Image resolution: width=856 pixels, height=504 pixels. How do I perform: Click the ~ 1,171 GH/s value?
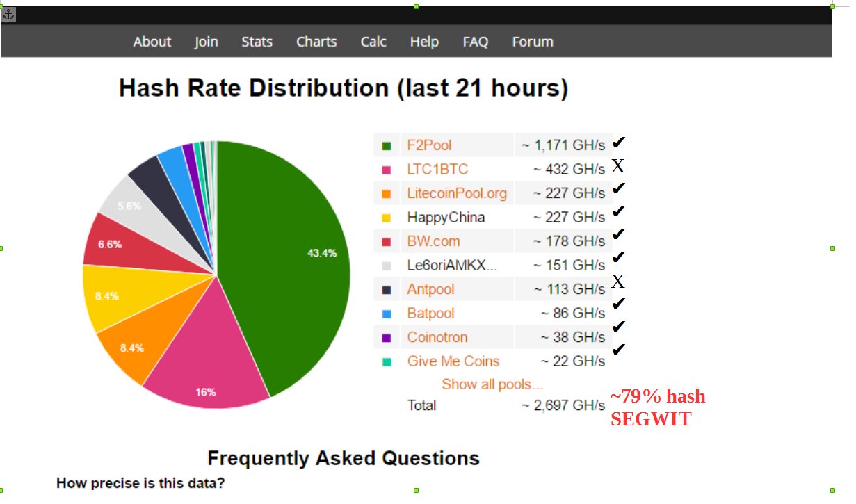563,145
